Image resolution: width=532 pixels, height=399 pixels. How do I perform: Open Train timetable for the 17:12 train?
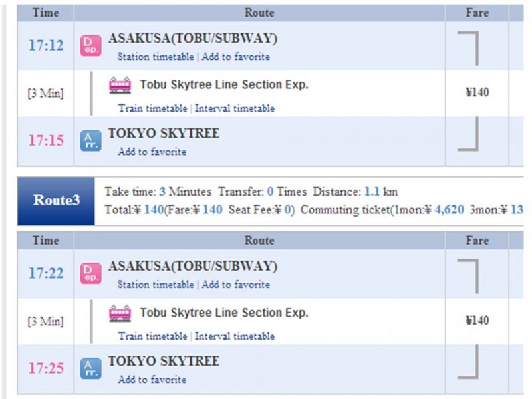pyautogui.click(x=152, y=108)
